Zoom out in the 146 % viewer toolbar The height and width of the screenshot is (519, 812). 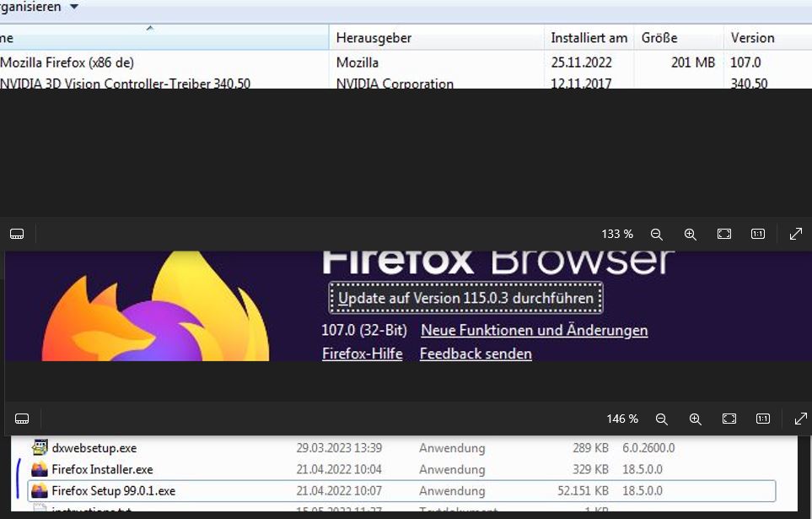click(x=661, y=419)
